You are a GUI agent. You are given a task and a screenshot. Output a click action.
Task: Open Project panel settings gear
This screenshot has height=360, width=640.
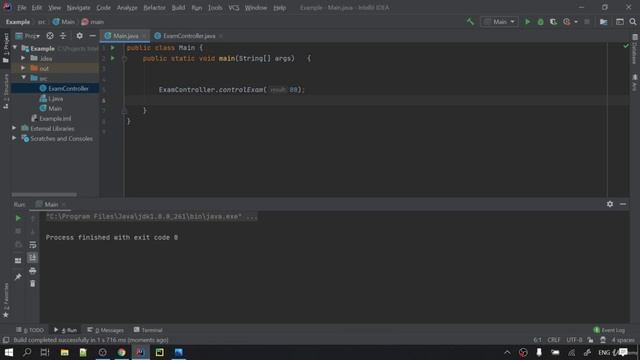[80, 36]
